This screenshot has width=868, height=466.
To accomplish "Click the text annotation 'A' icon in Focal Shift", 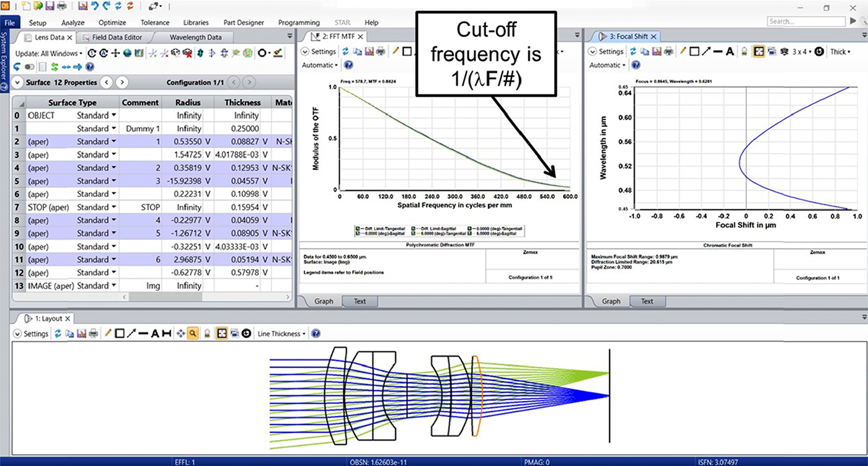I will pos(730,51).
